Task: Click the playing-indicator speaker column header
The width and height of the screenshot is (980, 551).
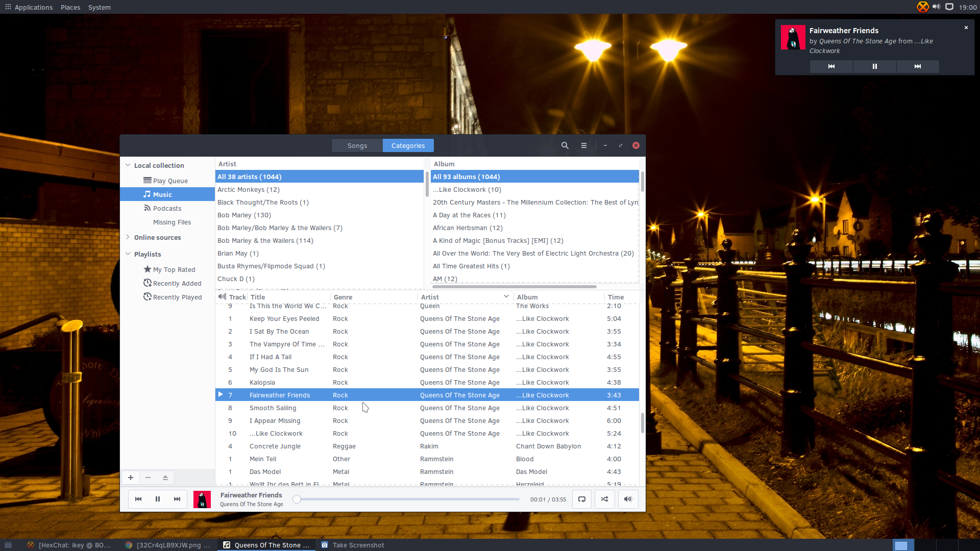Action: [x=222, y=296]
